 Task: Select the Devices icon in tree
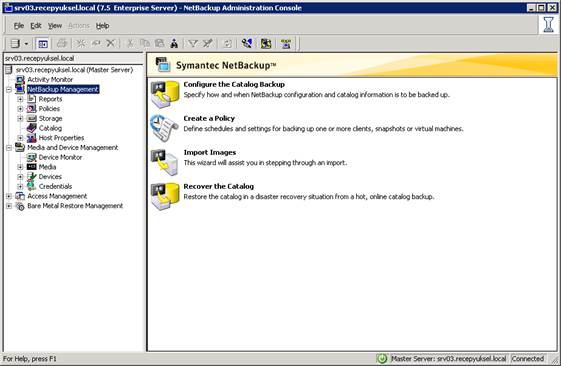[31, 176]
